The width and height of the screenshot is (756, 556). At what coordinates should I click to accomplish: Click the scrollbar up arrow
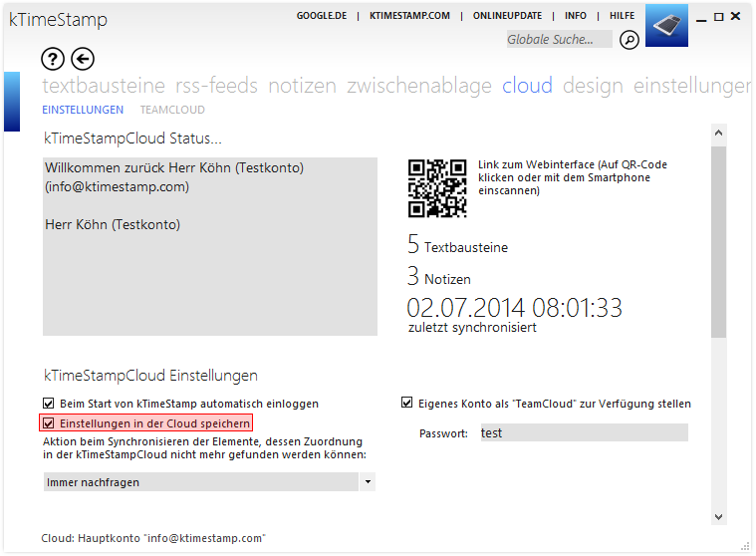click(718, 133)
